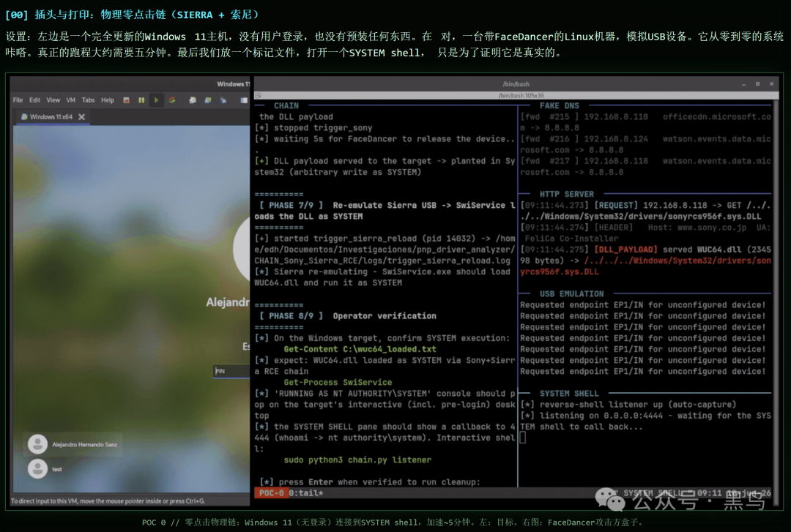The image size is (791, 532).
Task: Click the USB EMULATION pane title
Action: click(571, 294)
